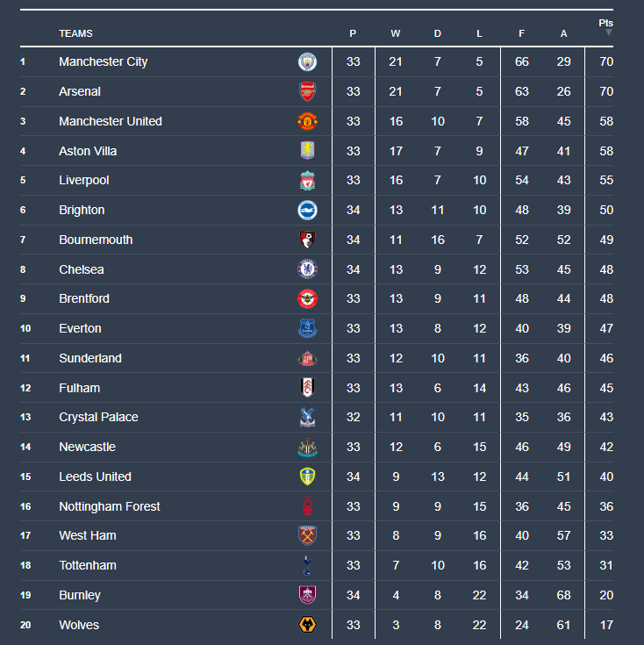Image resolution: width=644 pixels, height=645 pixels.
Task: Click the Burnley row points value
Action: click(606, 595)
